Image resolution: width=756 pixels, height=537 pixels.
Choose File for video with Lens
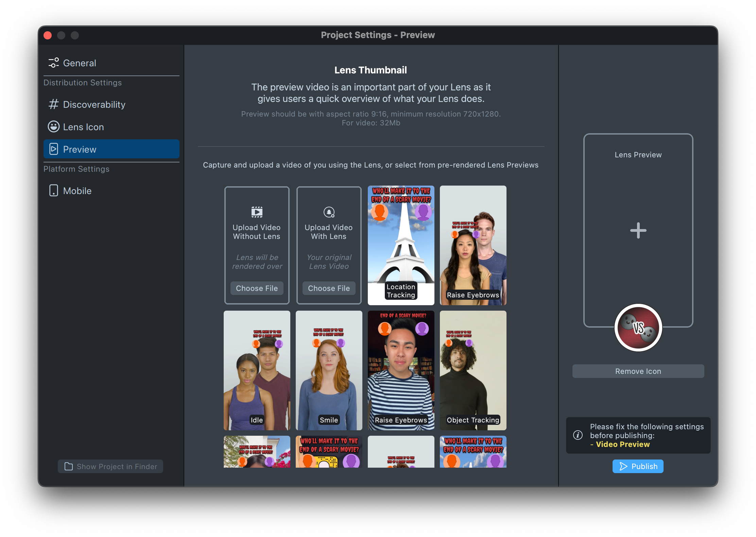(329, 288)
